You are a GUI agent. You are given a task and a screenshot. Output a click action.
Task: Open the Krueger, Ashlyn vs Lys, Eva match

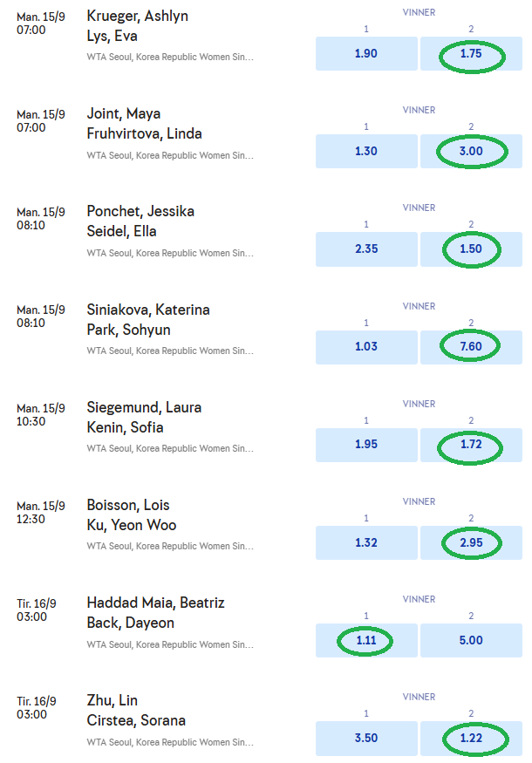137,26
